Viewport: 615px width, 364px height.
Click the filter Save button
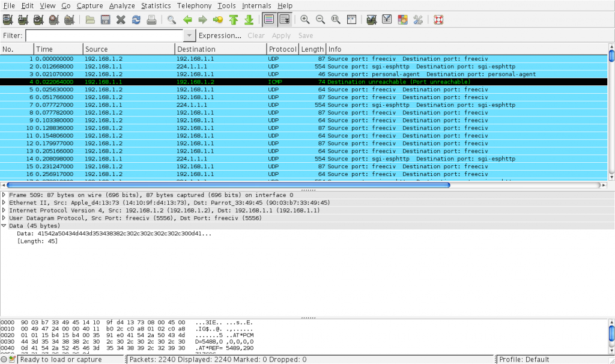[x=306, y=35]
